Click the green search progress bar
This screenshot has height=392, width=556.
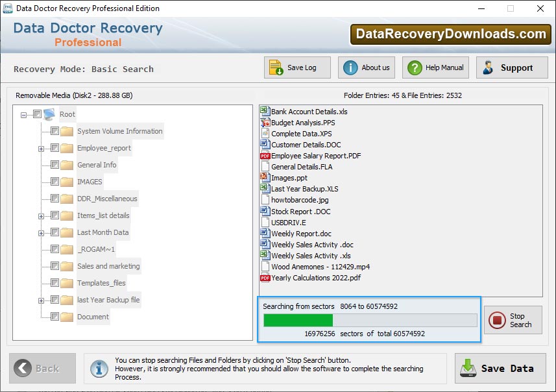298,321
